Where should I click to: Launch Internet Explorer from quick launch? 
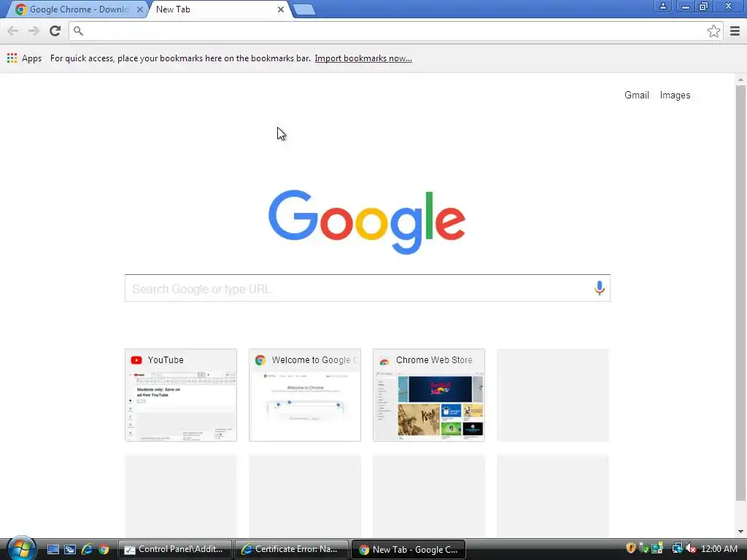click(87, 550)
